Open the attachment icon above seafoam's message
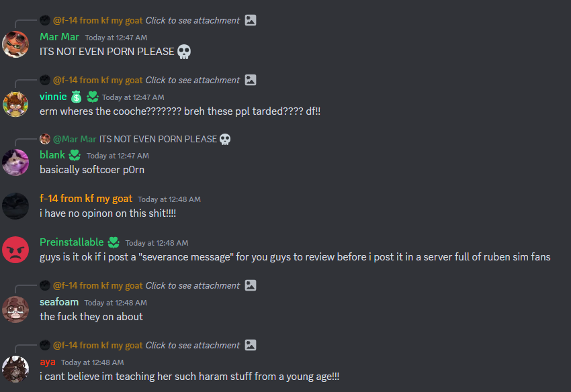 pos(250,285)
